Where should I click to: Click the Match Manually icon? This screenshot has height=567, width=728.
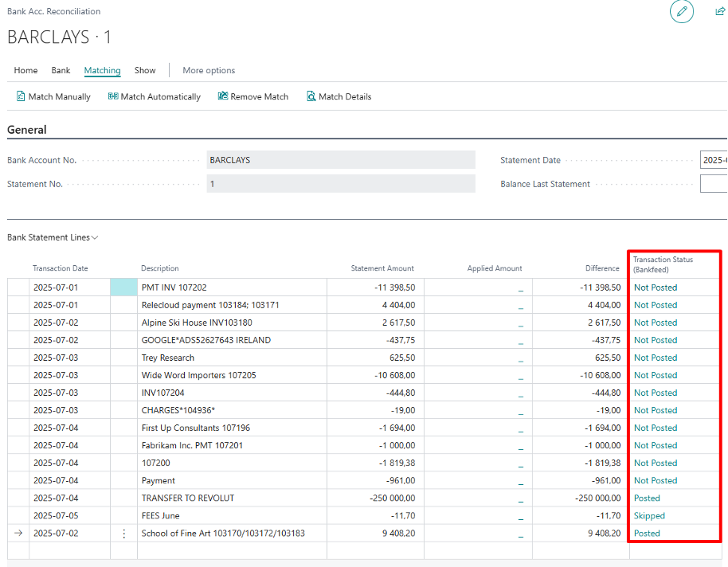pyautogui.click(x=21, y=96)
